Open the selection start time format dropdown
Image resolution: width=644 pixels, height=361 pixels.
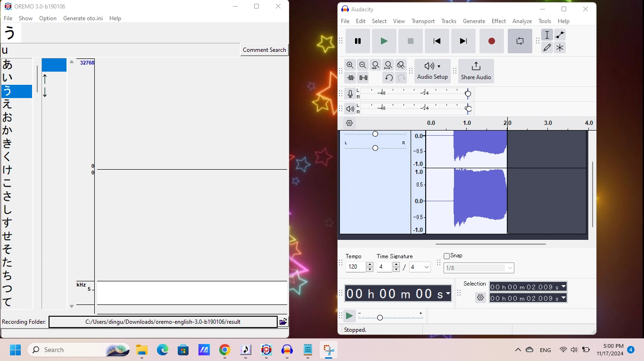(x=563, y=287)
